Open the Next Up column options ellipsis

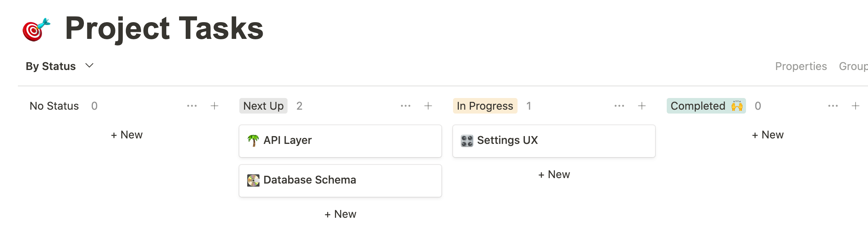tap(406, 106)
